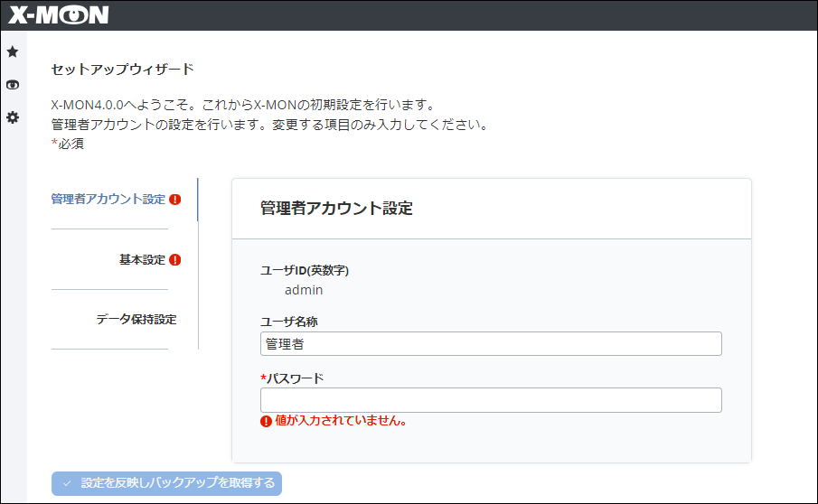Viewport: 818px width, 504px height.
Task: Click the 値が入力されていません error message
Action: (340, 421)
